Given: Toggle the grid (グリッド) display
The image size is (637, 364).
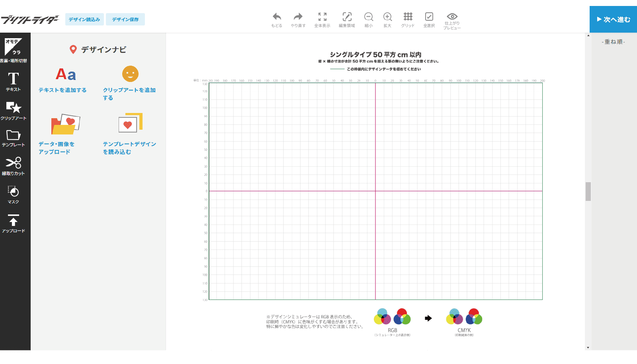Looking at the screenshot, I should 408,17.
